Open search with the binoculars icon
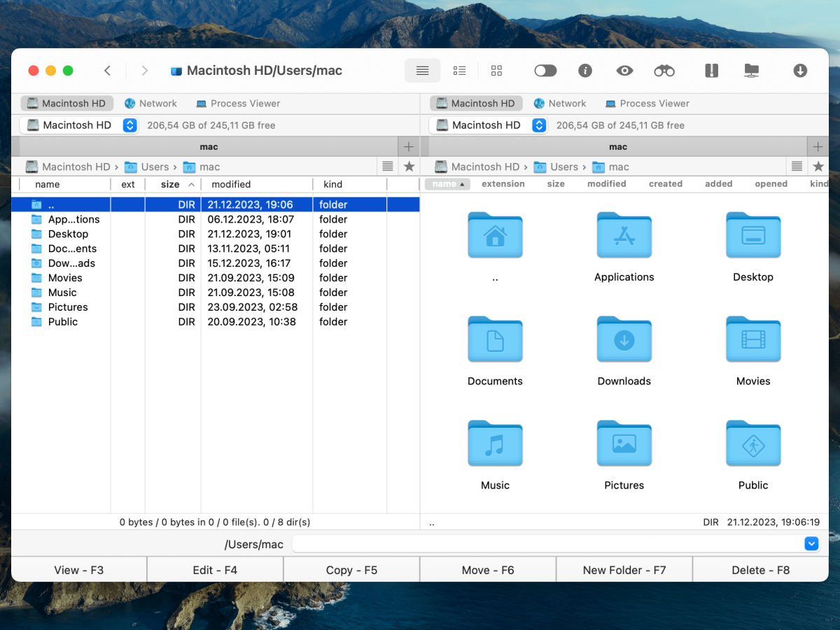The image size is (840, 630). point(664,70)
